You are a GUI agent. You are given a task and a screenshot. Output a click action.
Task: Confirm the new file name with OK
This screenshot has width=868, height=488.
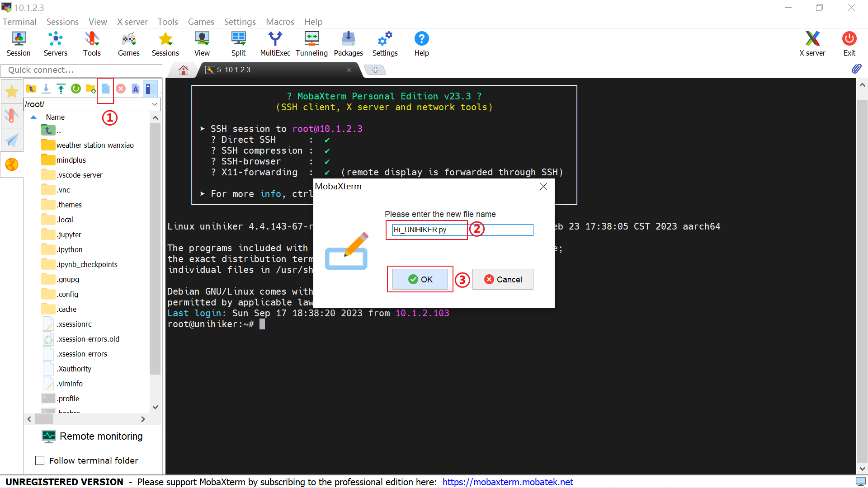(420, 279)
